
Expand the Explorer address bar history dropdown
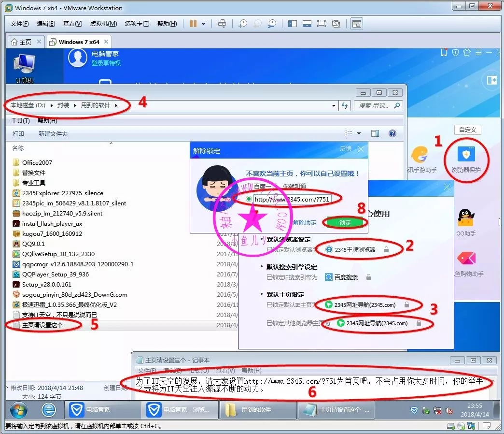(334, 106)
